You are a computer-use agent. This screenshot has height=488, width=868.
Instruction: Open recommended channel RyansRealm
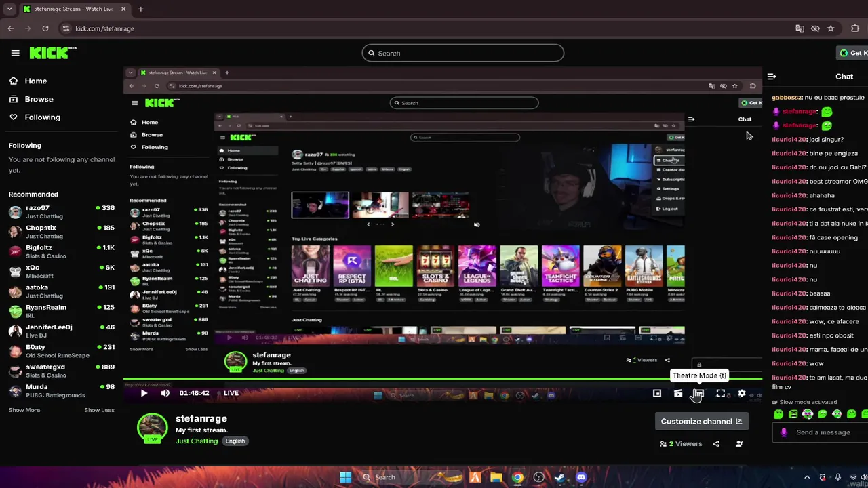[x=61, y=311]
